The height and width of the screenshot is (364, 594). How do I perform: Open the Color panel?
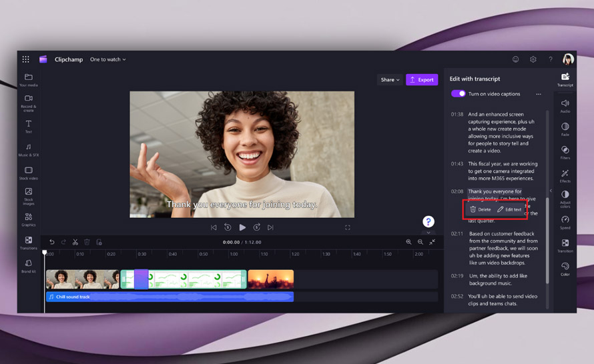565,269
